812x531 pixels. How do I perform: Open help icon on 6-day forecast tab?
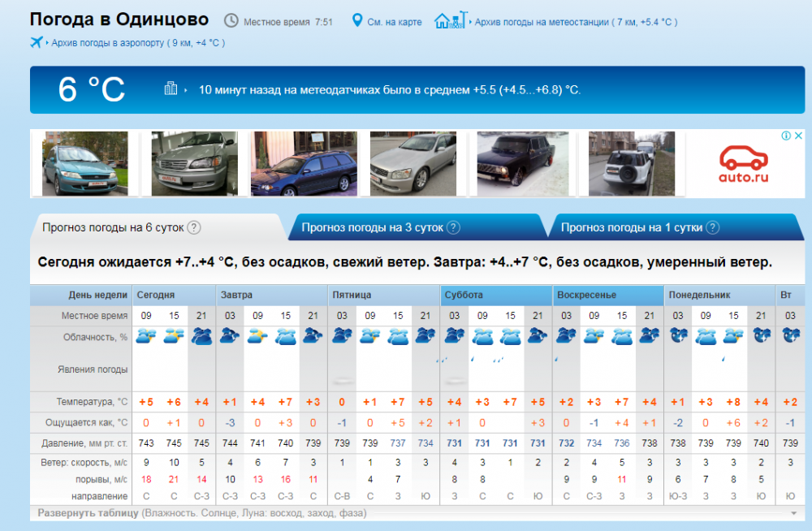click(194, 228)
